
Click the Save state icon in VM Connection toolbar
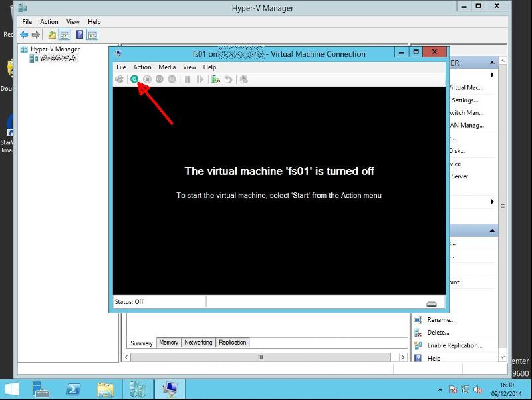tap(172, 79)
